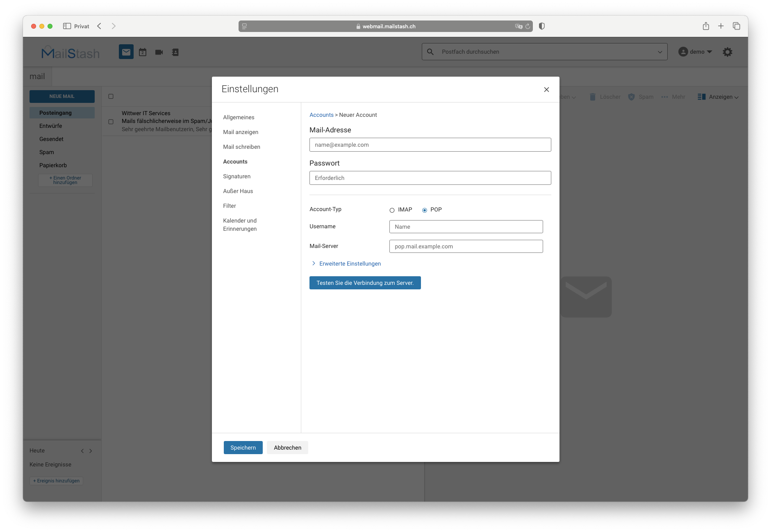Open a new tab with plus icon
Image resolution: width=771 pixels, height=532 pixels.
[x=721, y=26]
